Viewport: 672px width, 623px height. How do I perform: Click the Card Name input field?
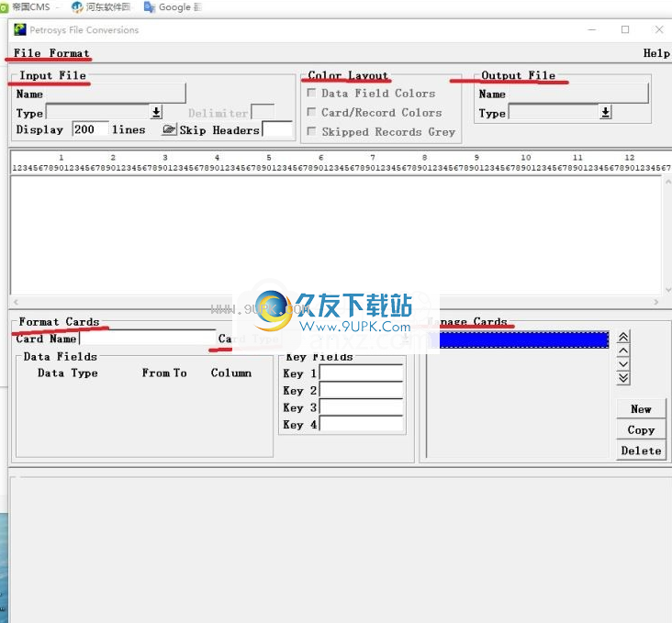click(x=148, y=338)
